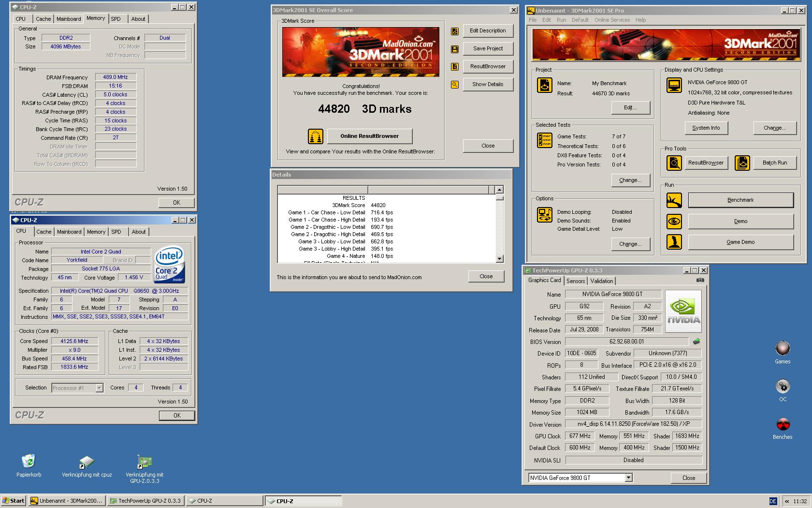This screenshot has width=812, height=508.
Task: Click the Intel Core 2 Quad logo
Action: [169, 265]
